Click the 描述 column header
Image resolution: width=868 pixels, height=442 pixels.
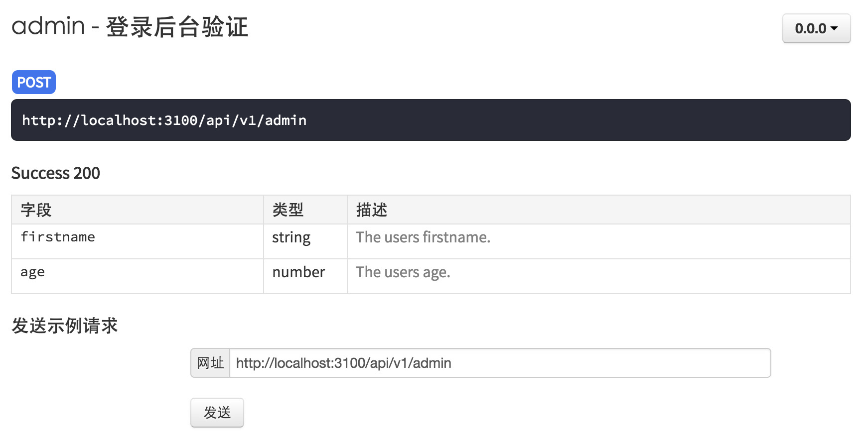click(x=371, y=210)
